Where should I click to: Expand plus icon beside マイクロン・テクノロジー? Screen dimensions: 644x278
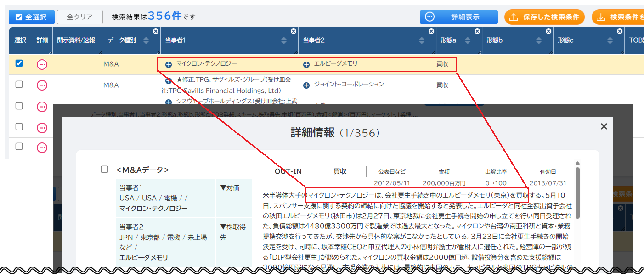coord(169,65)
